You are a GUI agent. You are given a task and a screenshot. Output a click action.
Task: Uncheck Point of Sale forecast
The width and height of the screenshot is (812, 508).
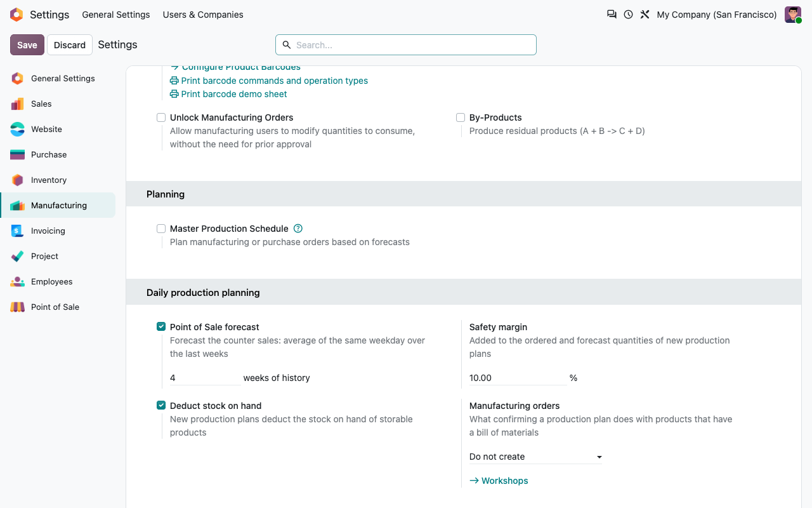[x=161, y=327]
